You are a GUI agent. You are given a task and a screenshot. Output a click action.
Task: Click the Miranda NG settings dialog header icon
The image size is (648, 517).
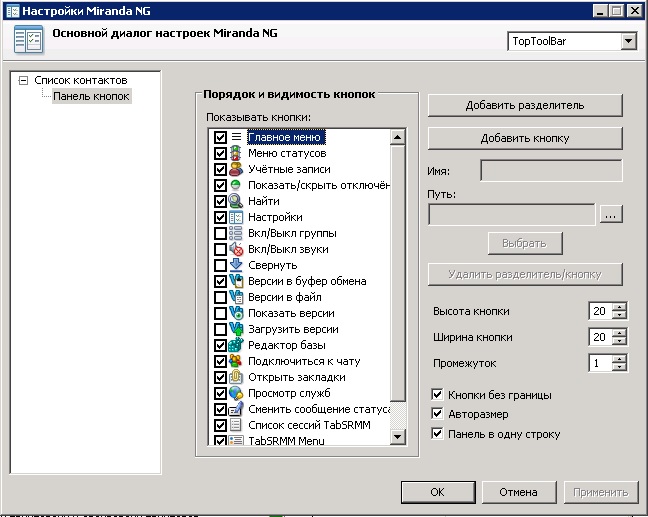28,39
